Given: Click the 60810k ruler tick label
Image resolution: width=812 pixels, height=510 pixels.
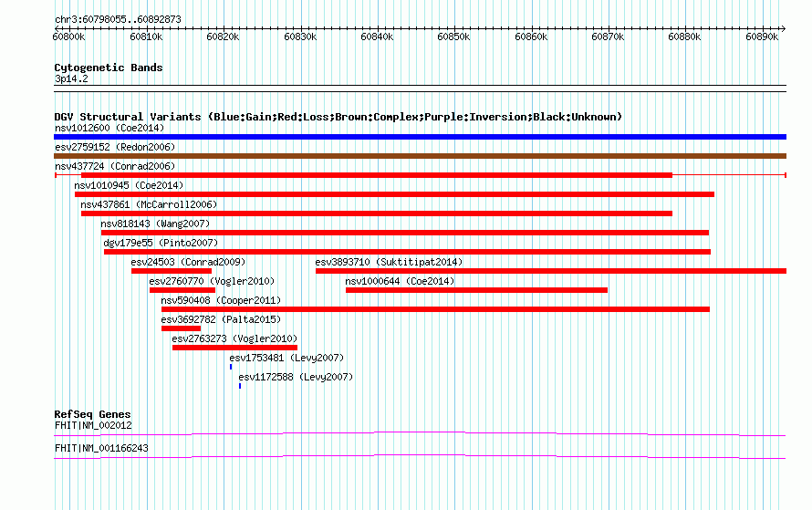Looking at the screenshot, I should (x=146, y=37).
